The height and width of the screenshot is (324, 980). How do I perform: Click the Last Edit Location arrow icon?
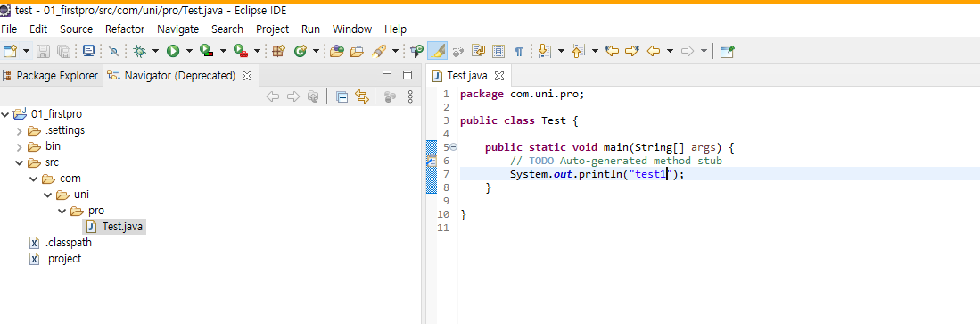pos(611,51)
